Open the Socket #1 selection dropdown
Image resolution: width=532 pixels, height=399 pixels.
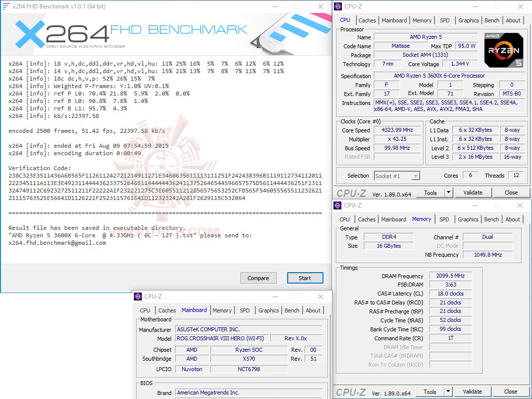point(415,175)
